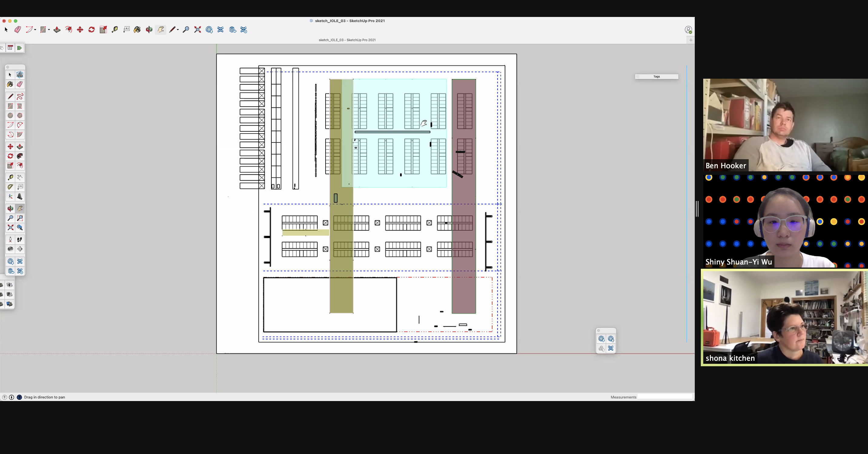Screen dimensions: 868x454
Task: Click the Measurements input box
Action: (664, 397)
